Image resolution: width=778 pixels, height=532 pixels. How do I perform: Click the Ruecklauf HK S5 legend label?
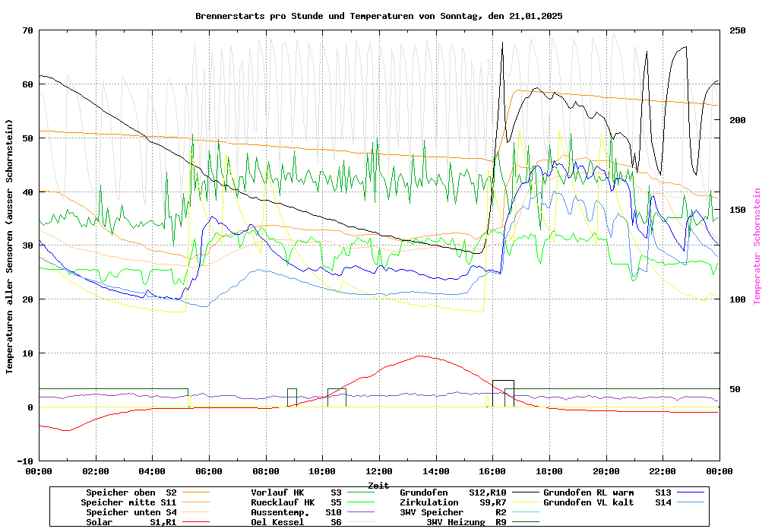(283, 502)
